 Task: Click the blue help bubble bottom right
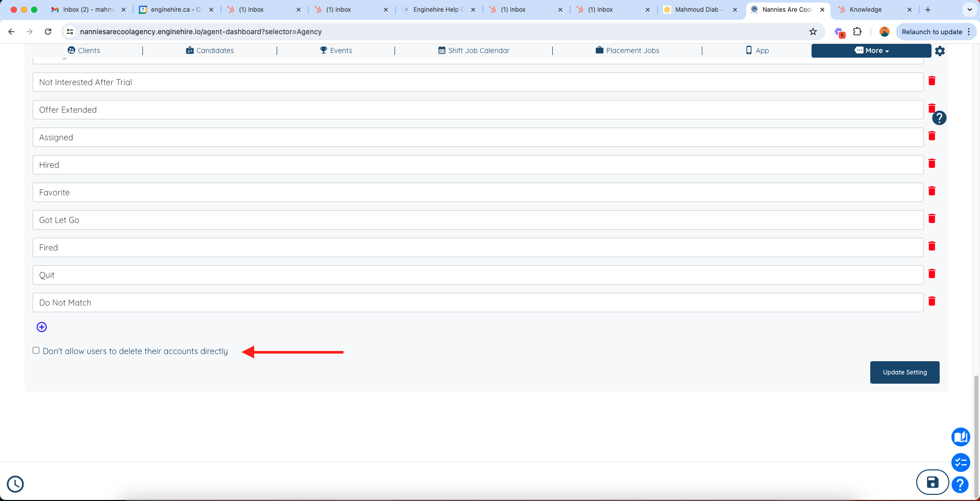pos(960,484)
